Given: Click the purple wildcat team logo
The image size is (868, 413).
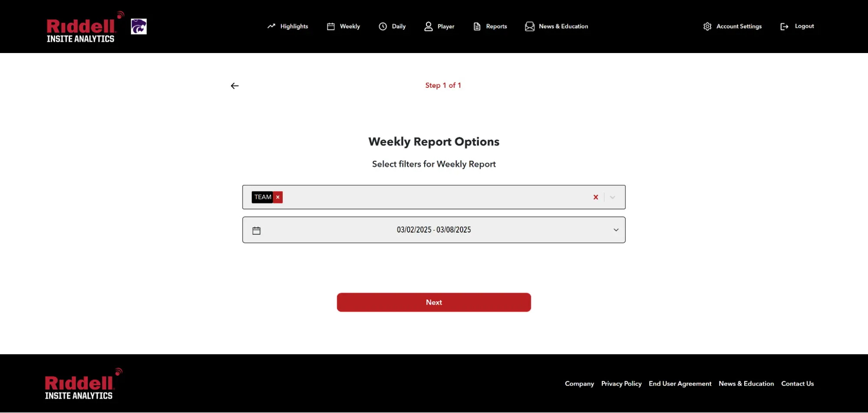Looking at the screenshot, I should (139, 27).
